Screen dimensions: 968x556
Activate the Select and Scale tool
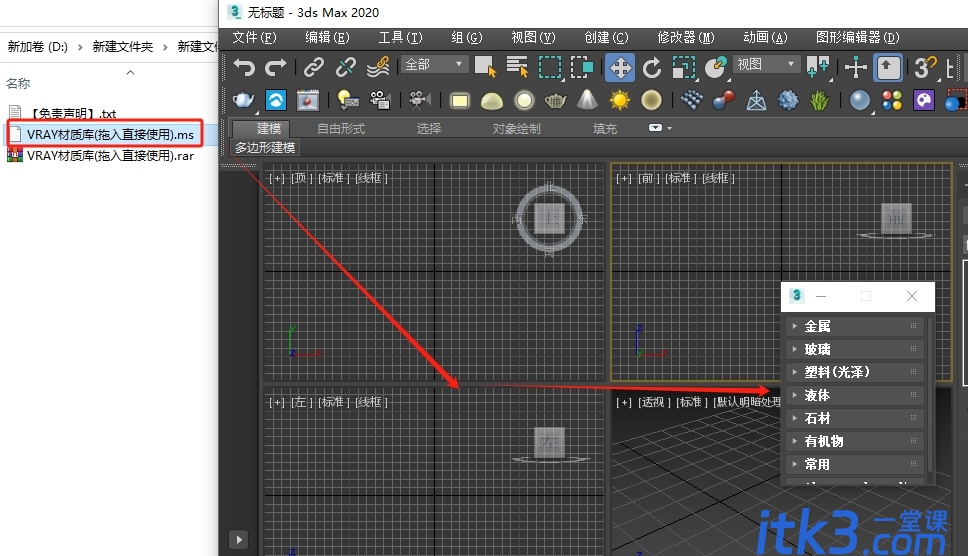[683, 67]
